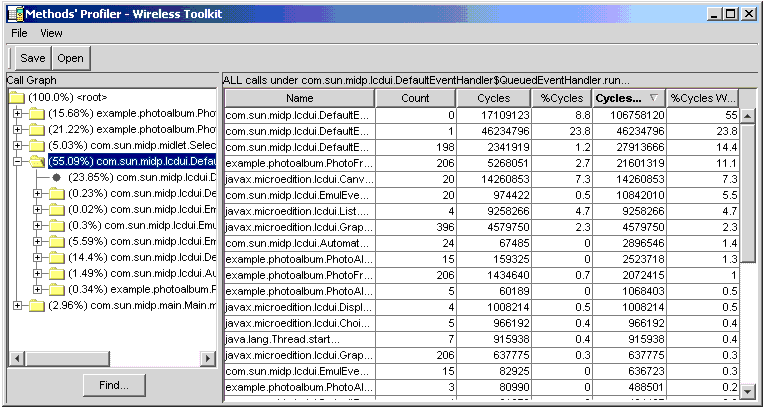Click the 46234796 cycles cell
This screenshot has width=770, height=415.
pyautogui.click(x=494, y=131)
